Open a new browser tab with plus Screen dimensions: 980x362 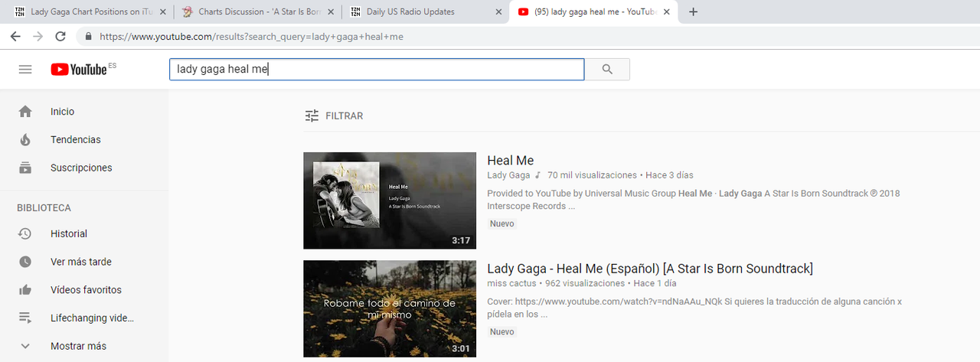[693, 11]
